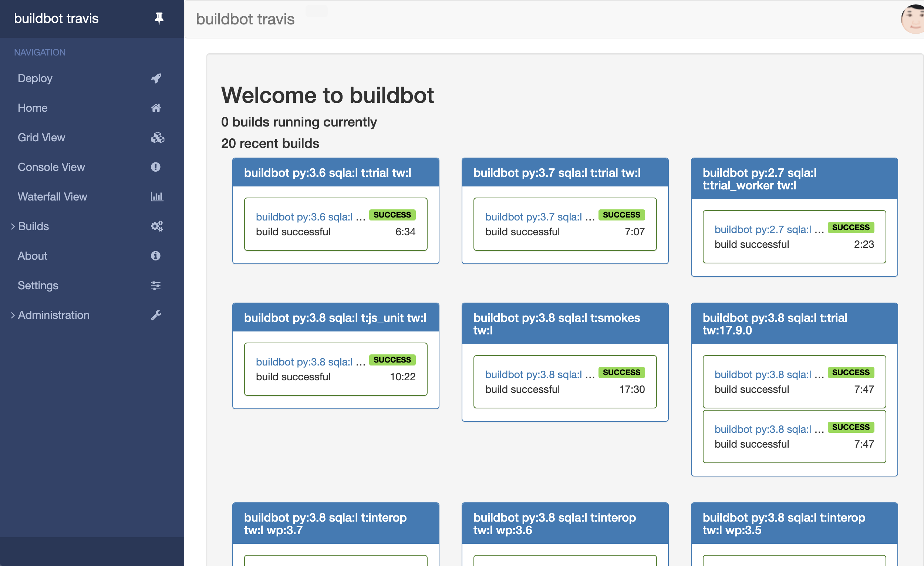Click the Administration wrench icon
This screenshot has width=924, height=566.
pyautogui.click(x=156, y=315)
